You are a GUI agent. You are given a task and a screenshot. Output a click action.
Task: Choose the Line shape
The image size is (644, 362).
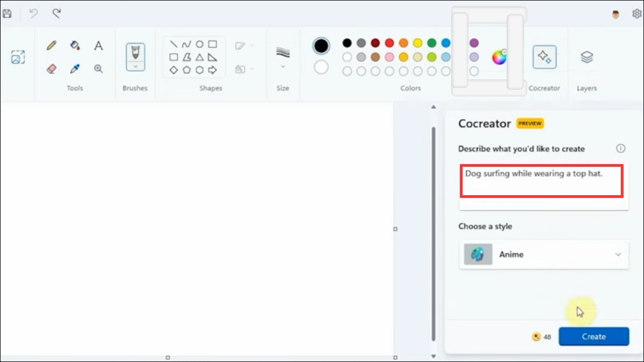(x=173, y=44)
